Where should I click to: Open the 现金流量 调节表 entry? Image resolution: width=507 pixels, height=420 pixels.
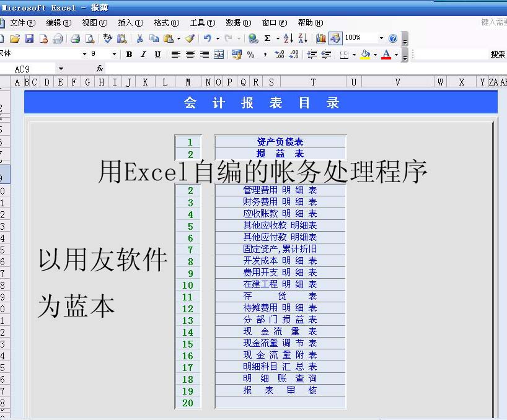pos(280,343)
